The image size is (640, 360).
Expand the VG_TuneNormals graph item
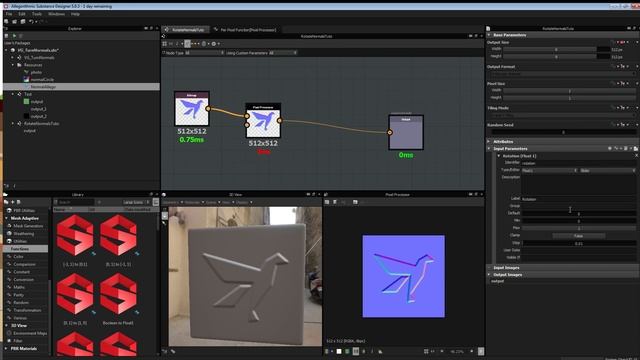pyautogui.click(x=13, y=58)
